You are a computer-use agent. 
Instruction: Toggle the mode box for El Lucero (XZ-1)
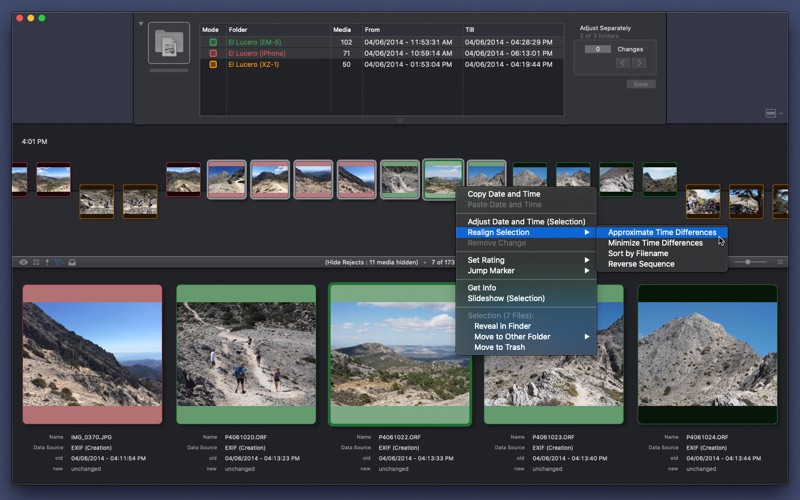point(212,64)
